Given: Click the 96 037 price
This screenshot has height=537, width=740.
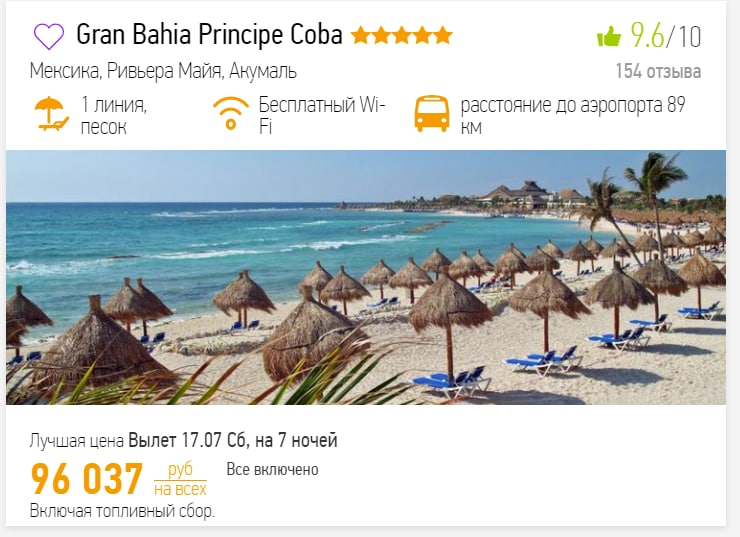Looking at the screenshot, I should pos(87,478).
